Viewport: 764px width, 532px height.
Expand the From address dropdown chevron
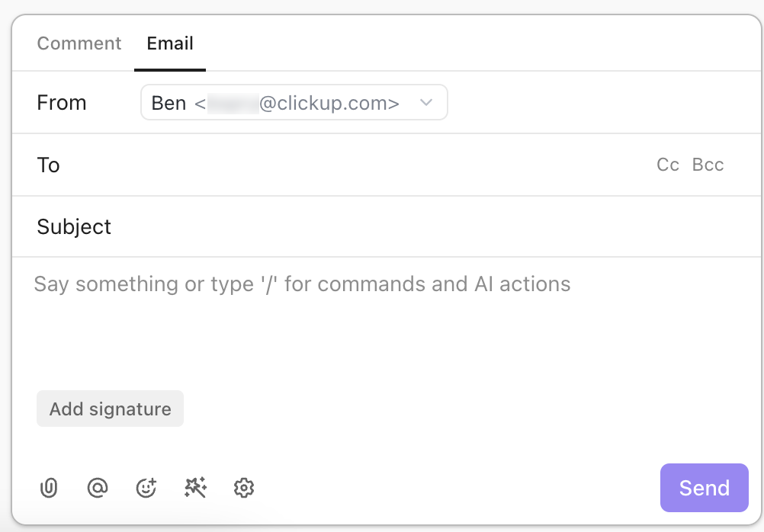click(426, 102)
